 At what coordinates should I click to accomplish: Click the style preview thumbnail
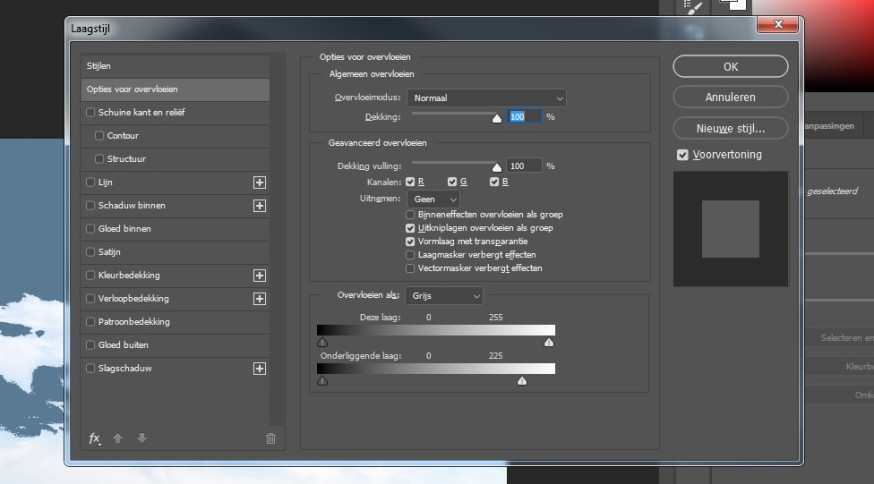click(730, 229)
